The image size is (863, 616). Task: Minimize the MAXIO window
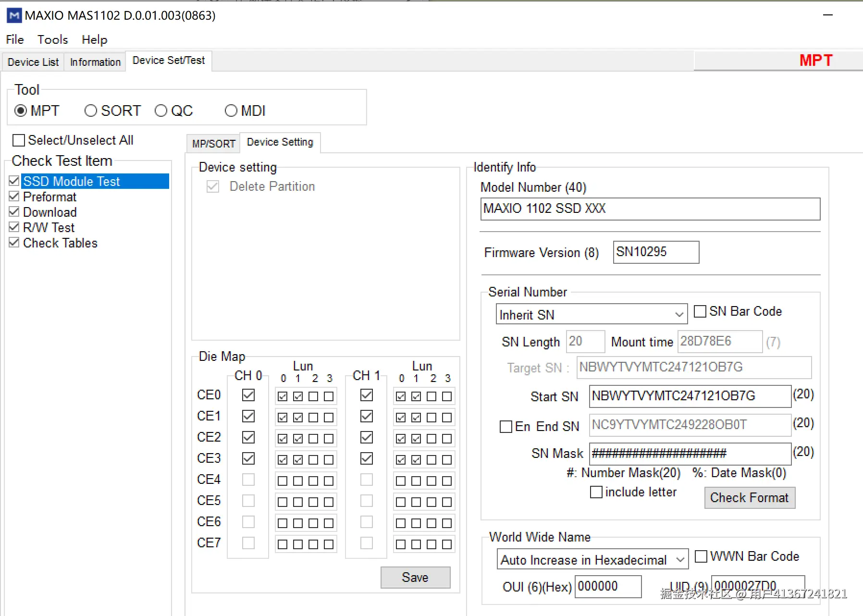[x=827, y=15]
